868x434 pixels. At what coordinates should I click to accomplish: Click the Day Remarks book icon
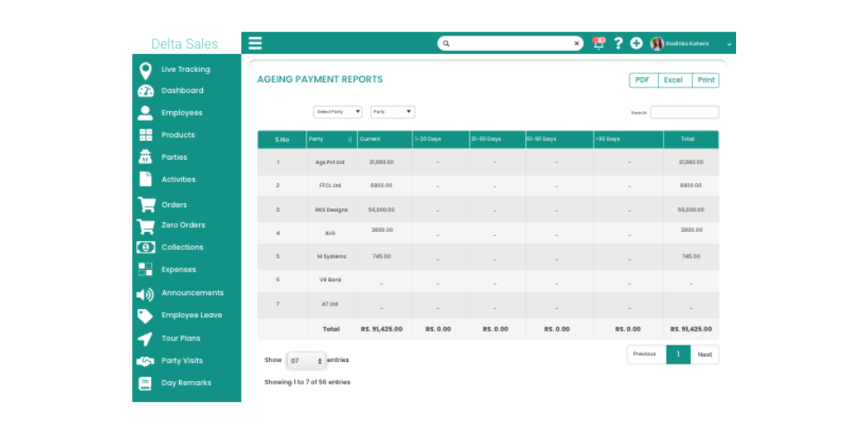click(x=145, y=384)
